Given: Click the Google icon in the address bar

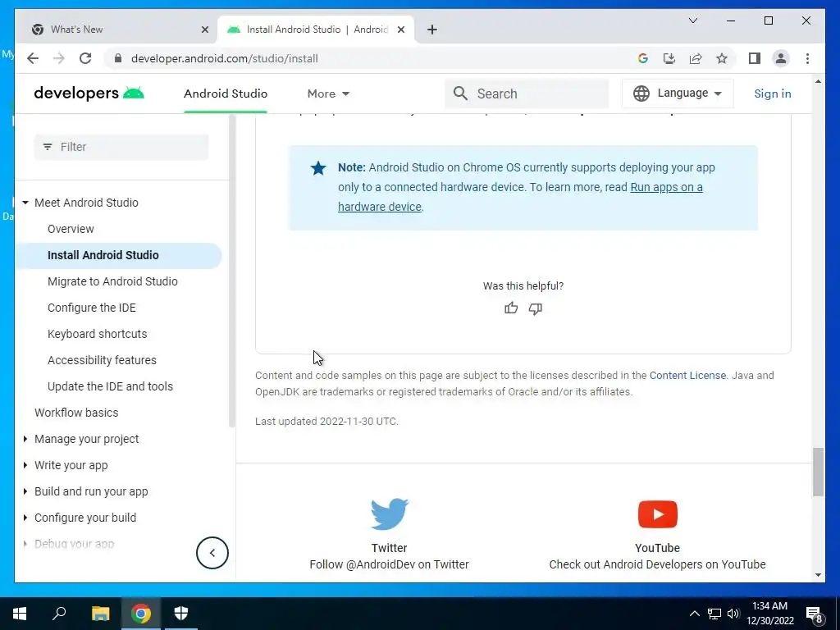Looking at the screenshot, I should (x=643, y=58).
